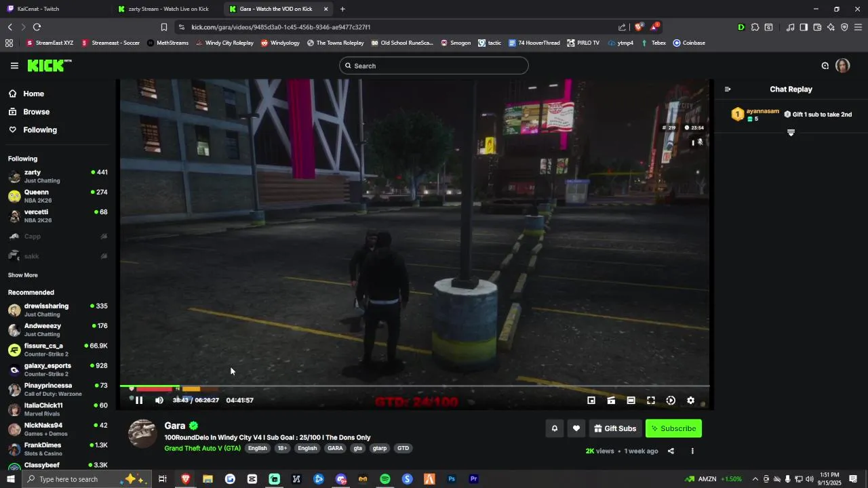Open galaxy_esports recommended channel

(x=58, y=369)
